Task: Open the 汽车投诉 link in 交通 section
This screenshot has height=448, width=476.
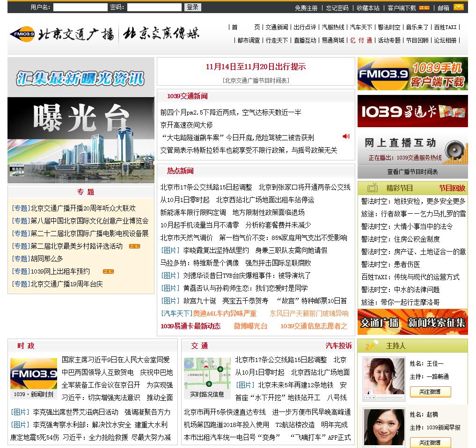Action: 339,346
